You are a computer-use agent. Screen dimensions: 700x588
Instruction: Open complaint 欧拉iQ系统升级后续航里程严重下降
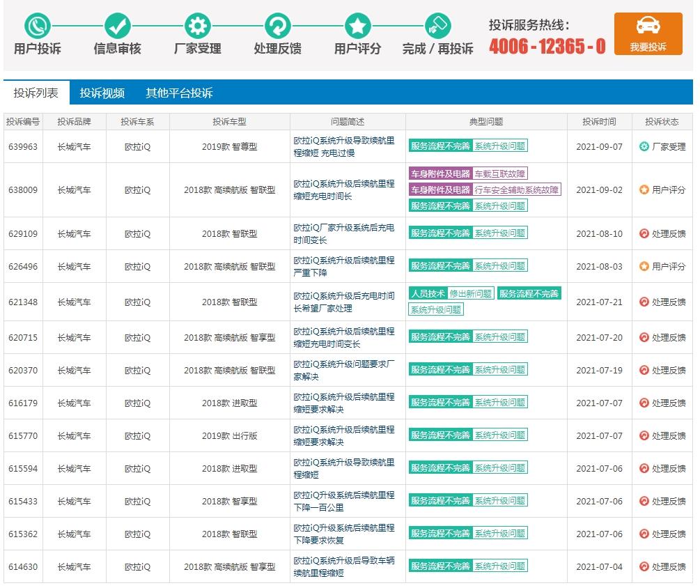click(x=344, y=267)
